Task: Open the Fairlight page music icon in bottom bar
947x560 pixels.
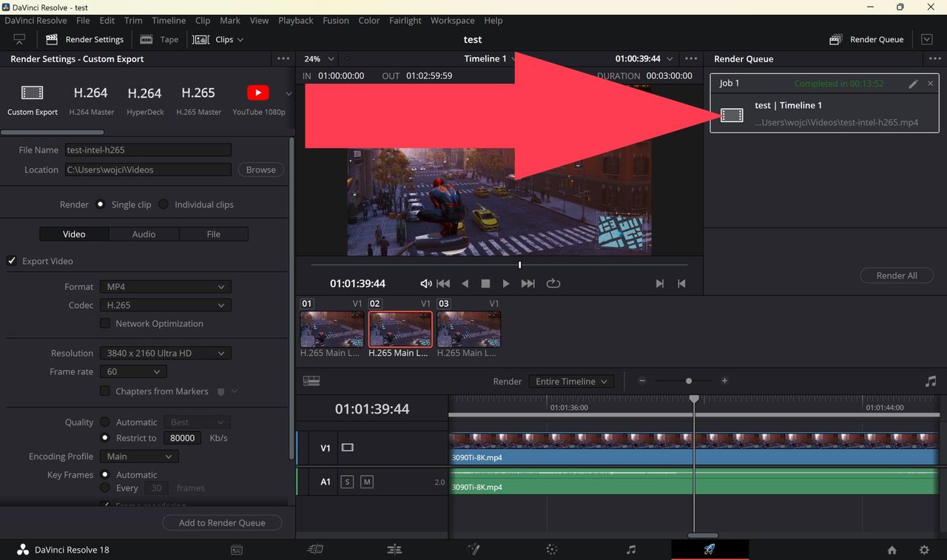Action: (631, 550)
